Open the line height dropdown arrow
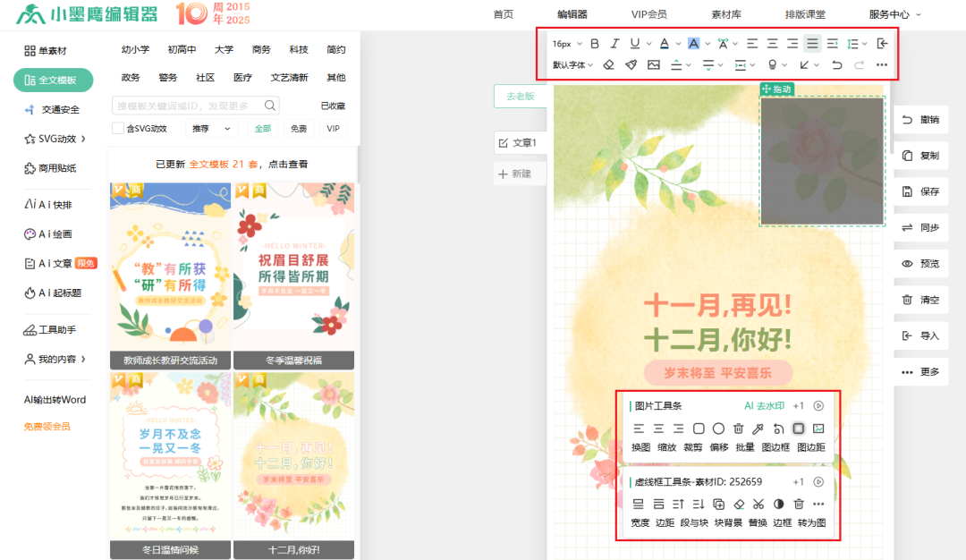 [865, 44]
